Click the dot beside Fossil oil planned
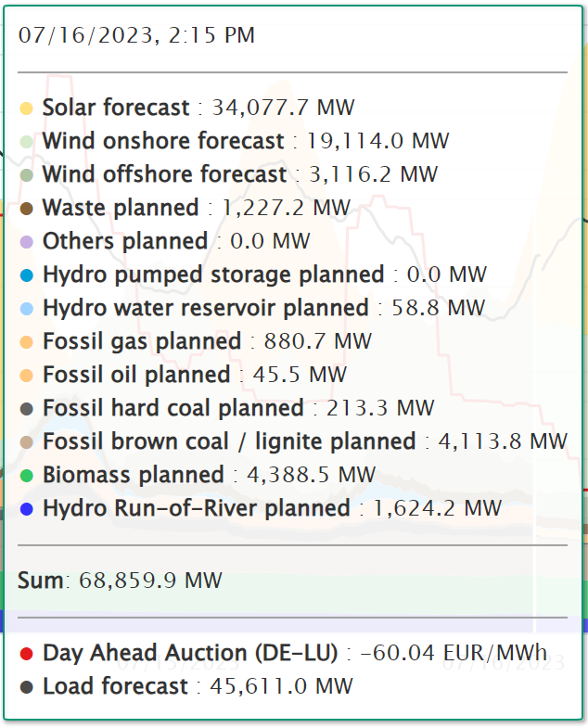 click(x=26, y=376)
